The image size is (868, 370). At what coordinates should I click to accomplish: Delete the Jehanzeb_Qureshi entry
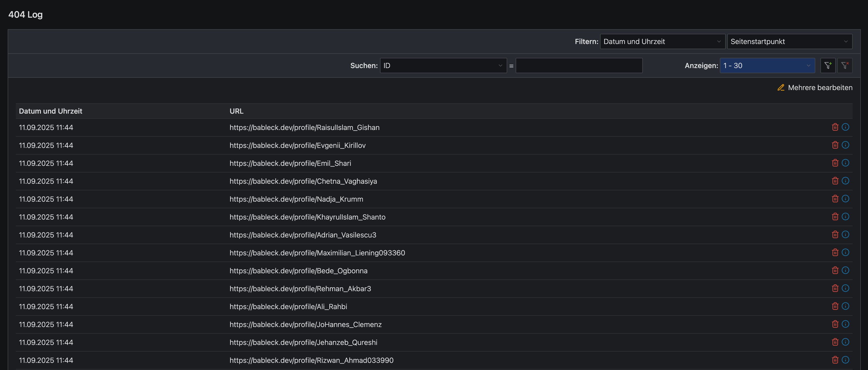tap(835, 342)
